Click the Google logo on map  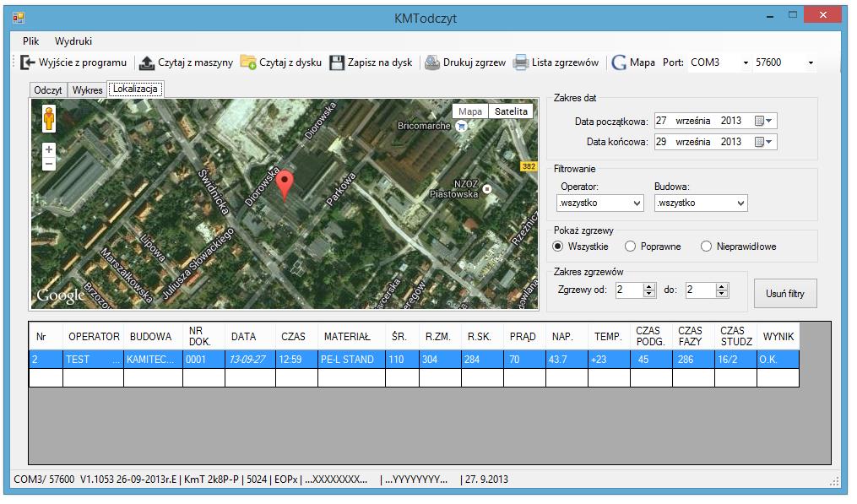(x=61, y=295)
